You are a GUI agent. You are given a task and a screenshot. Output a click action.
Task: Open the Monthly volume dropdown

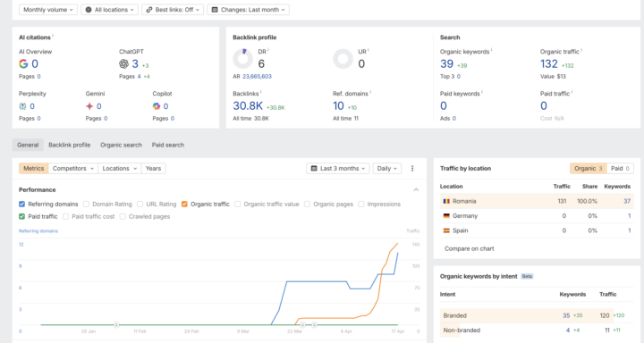[48, 10]
